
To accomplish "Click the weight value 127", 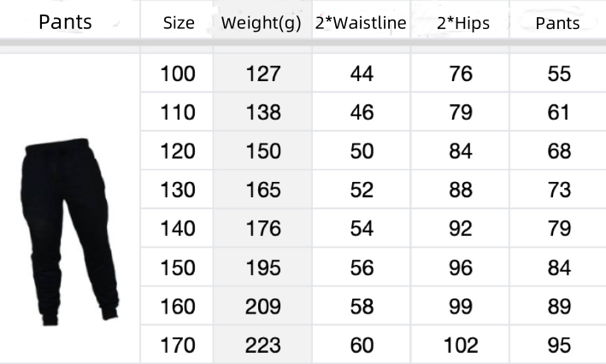I will (x=263, y=73).
